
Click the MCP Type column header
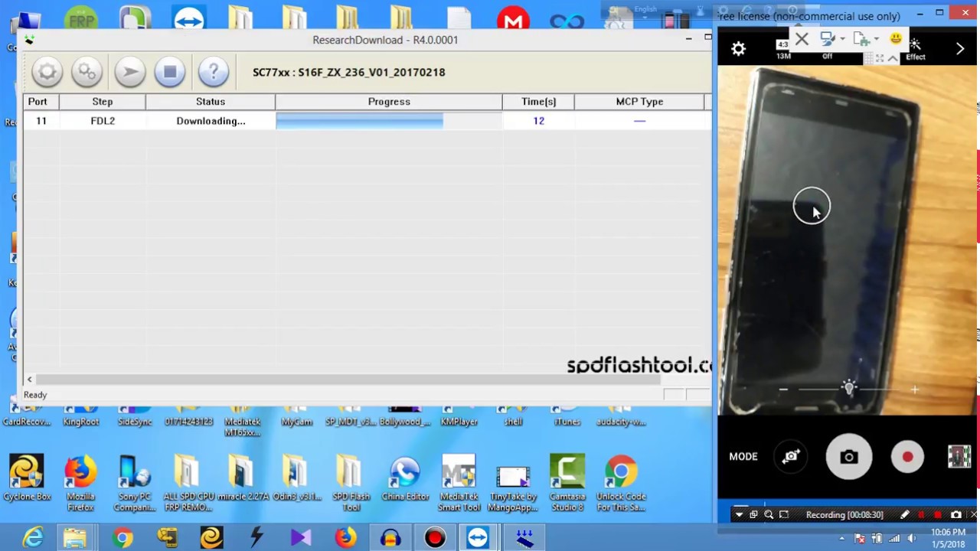coord(639,101)
